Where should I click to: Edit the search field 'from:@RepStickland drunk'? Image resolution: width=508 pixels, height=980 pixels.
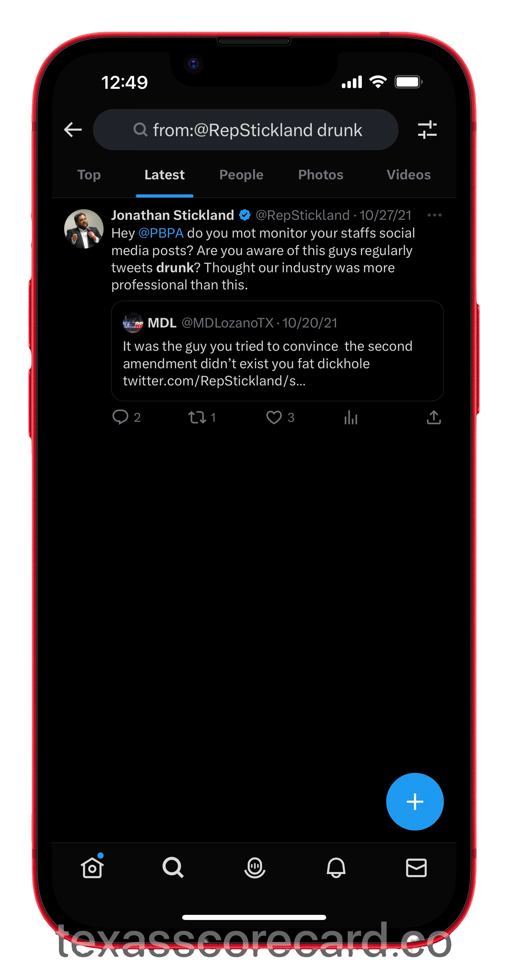click(x=246, y=130)
